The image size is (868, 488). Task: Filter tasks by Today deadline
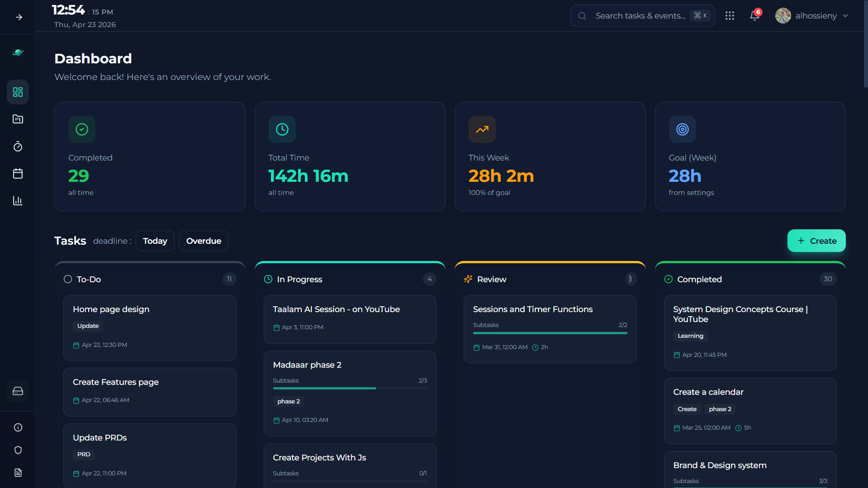tap(155, 241)
